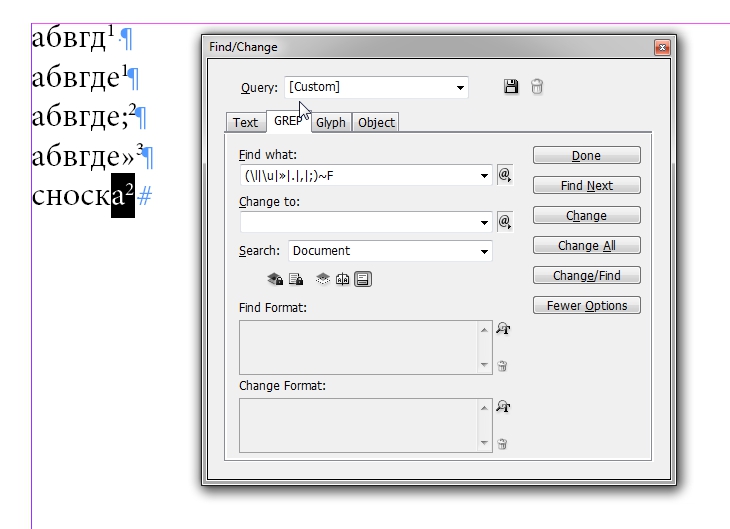
Task: Click the word 'сноска' in the document
Action: (78, 196)
